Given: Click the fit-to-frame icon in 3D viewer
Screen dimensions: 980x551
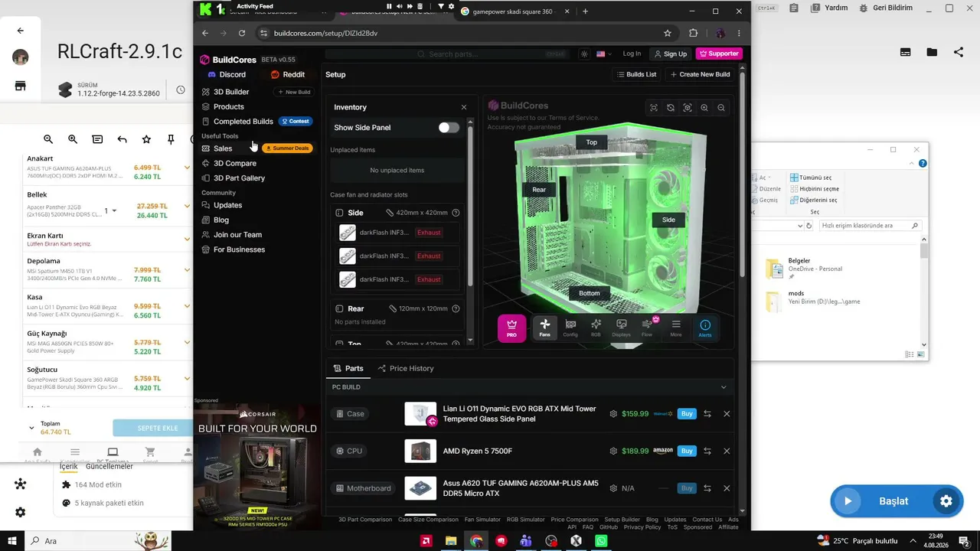Looking at the screenshot, I should coord(654,108).
